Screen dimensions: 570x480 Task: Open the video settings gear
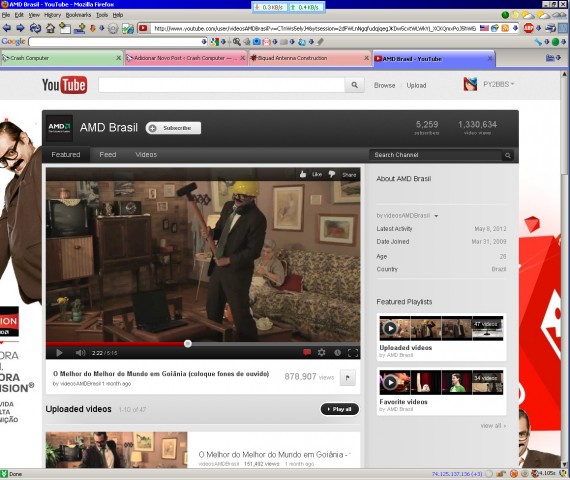(x=322, y=352)
